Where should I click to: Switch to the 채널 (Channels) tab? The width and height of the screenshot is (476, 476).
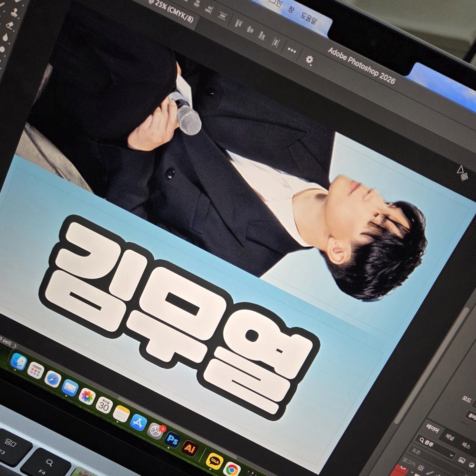coord(451,437)
